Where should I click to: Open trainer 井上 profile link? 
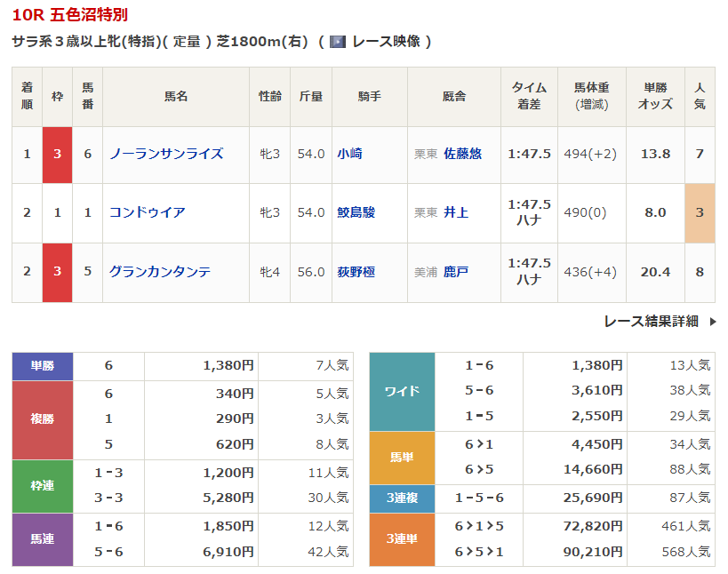pos(456,212)
